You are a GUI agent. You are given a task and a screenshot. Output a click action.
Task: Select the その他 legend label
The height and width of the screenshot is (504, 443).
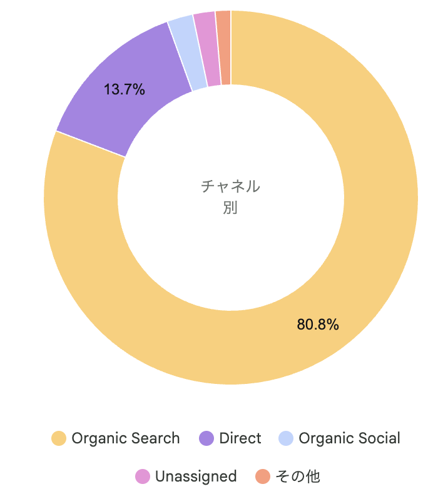[x=298, y=476]
